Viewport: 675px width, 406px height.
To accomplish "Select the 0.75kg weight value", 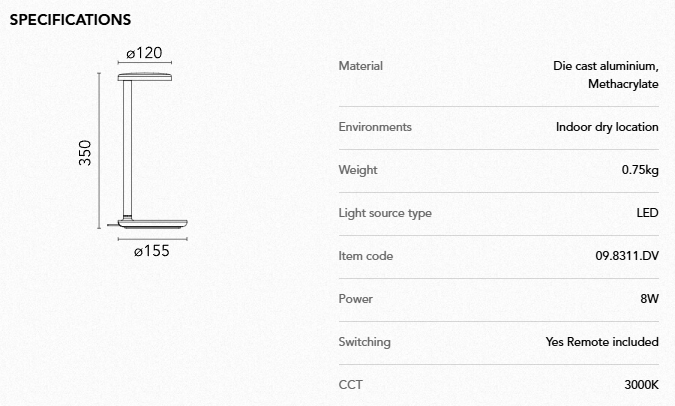I will pos(640,170).
